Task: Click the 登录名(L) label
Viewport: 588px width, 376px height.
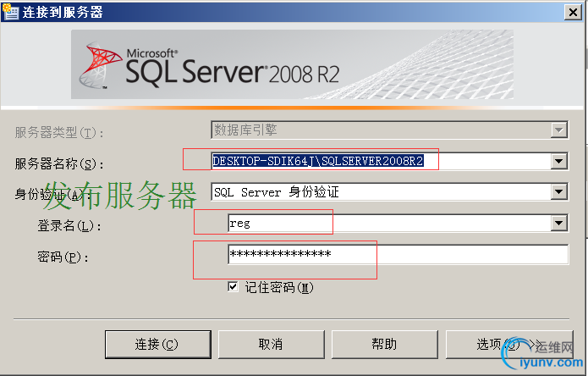Action: click(69, 225)
